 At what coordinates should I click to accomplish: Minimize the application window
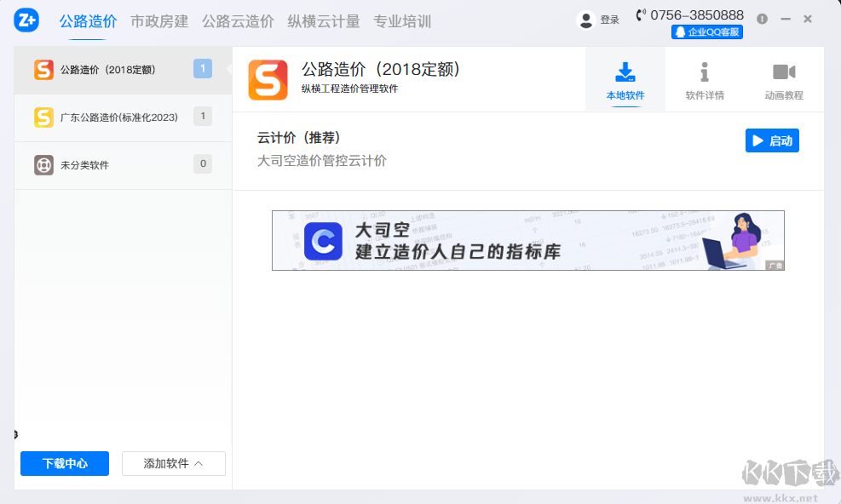pos(786,20)
